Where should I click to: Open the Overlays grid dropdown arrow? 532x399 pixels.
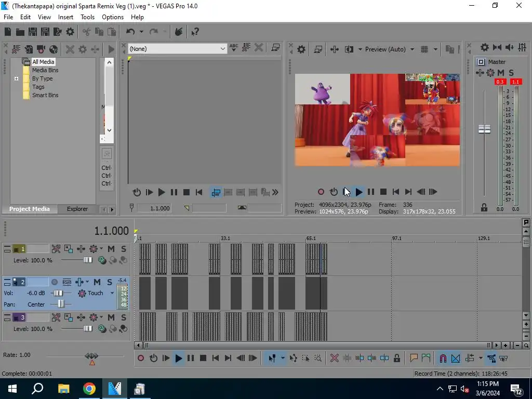click(x=435, y=49)
